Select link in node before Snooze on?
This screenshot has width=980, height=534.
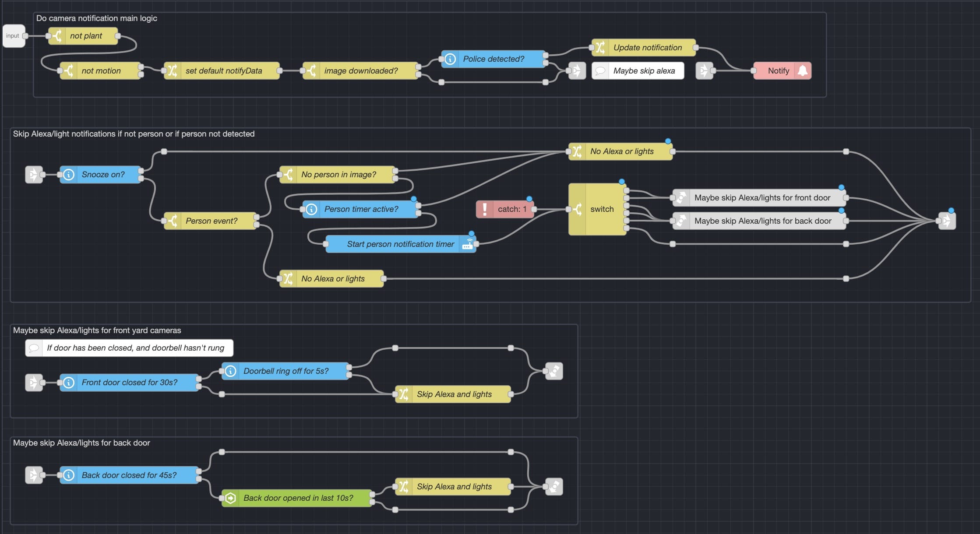pos(34,174)
